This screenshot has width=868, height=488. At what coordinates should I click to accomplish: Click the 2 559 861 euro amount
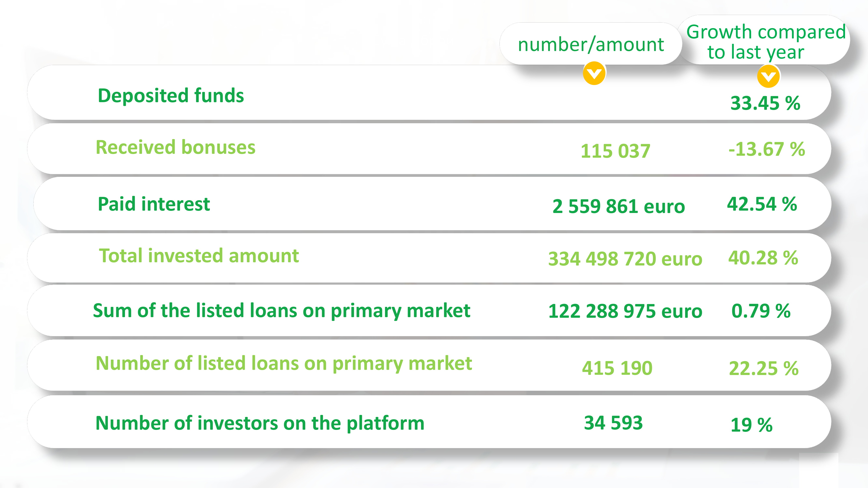619,206
